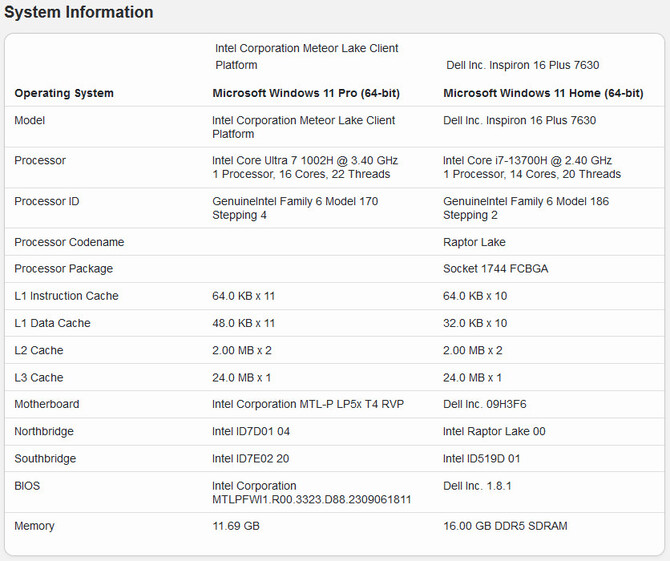Click the 'Processor' row label
Screen dimensions: 670x561
click(x=40, y=161)
